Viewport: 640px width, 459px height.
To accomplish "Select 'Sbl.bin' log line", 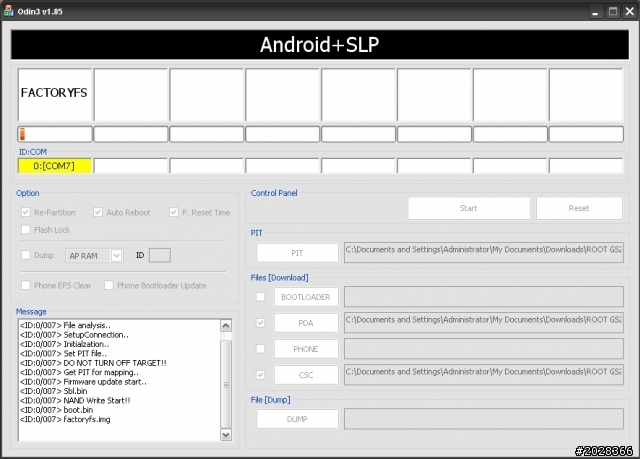I will 53,391.
